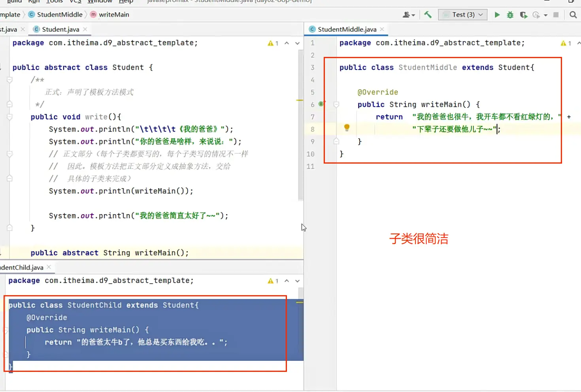Click the StudentMiddle breadcrumb
581x392 pixels.
click(x=60, y=15)
